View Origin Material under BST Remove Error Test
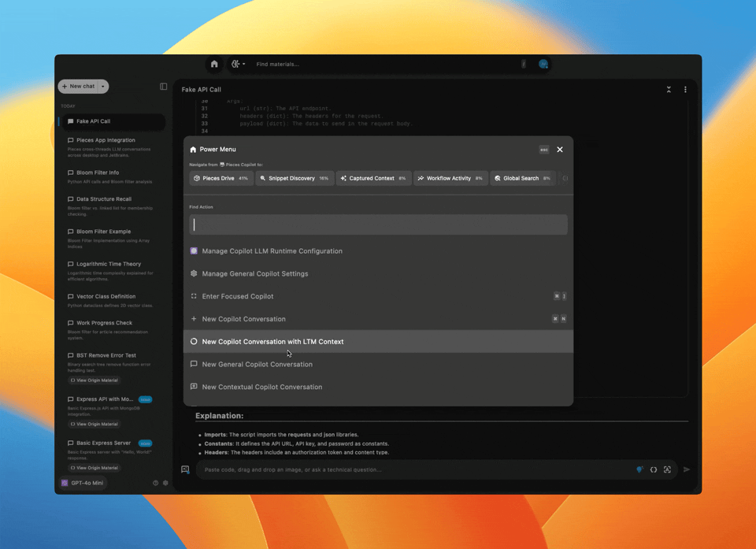756x549 pixels. click(x=94, y=380)
